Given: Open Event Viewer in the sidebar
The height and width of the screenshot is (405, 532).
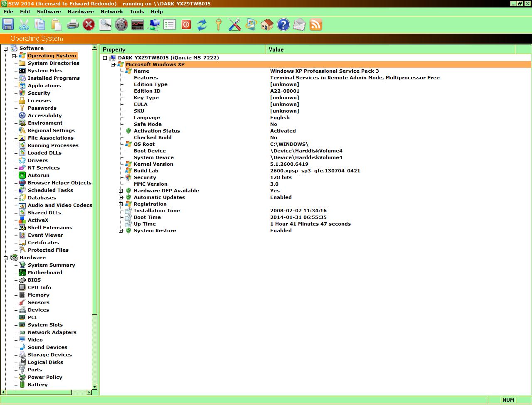Looking at the screenshot, I should [45, 235].
